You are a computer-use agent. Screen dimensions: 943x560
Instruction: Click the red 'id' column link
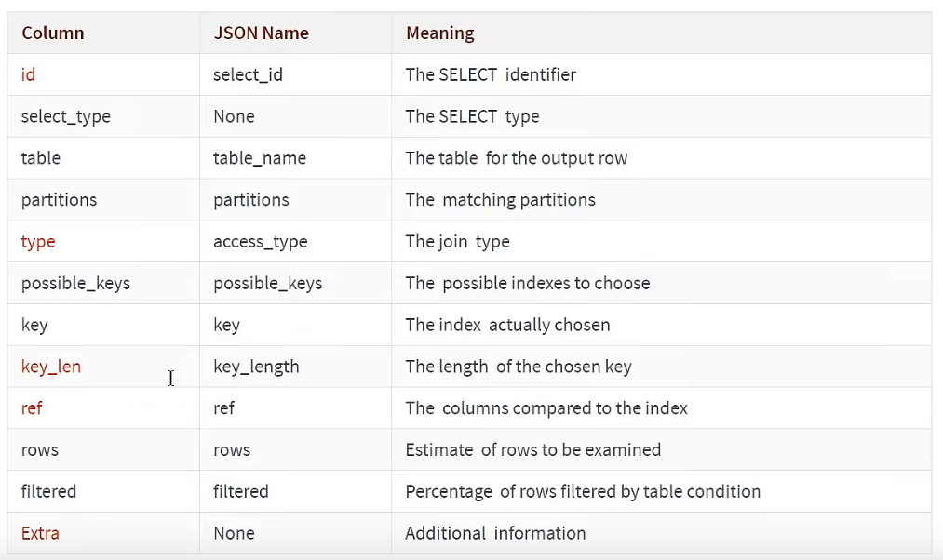tap(28, 74)
